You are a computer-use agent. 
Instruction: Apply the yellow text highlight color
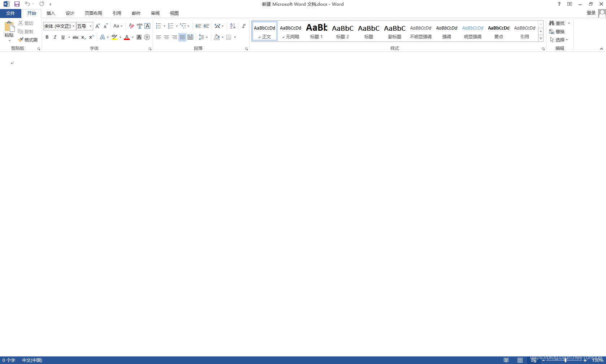(x=114, y=37)
